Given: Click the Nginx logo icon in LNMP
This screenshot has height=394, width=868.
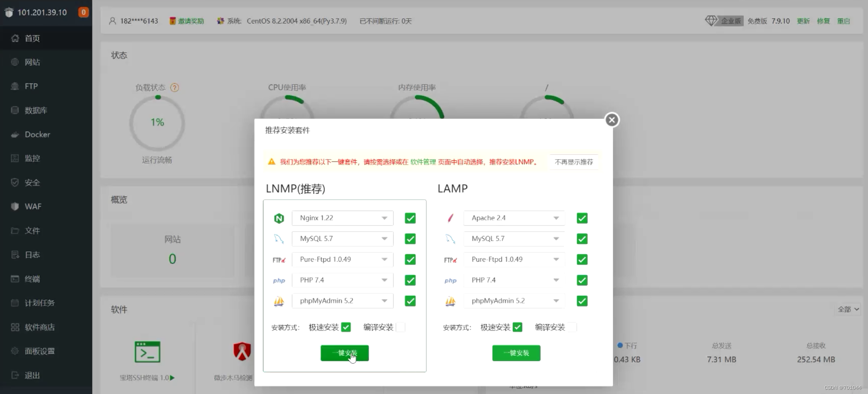Looking at the screenshot, I should click(x=279, y=218).
